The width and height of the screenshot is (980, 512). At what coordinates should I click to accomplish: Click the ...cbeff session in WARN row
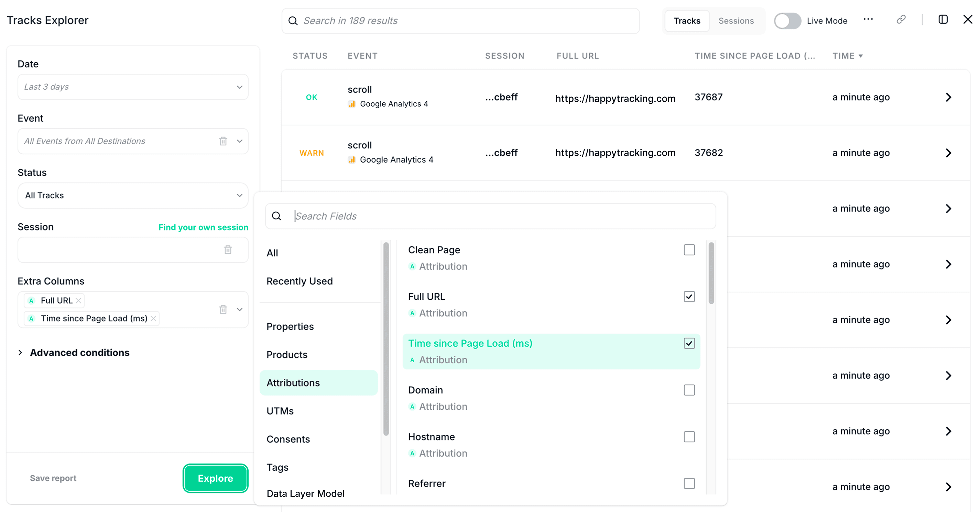coord(501,153)
